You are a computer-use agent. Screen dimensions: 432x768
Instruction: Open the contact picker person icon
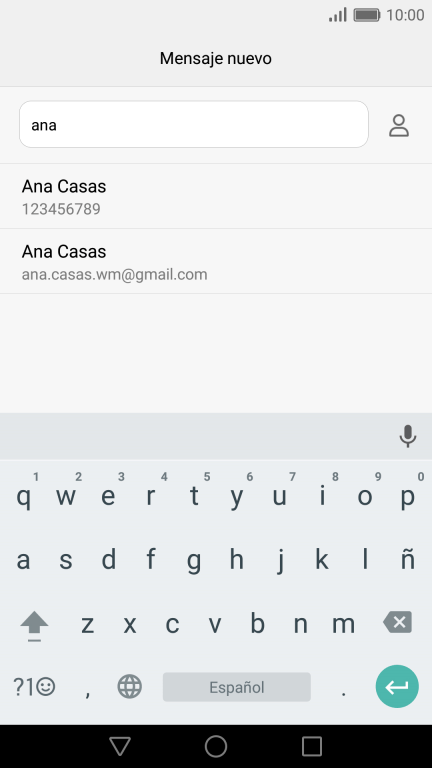pos(399,125)
